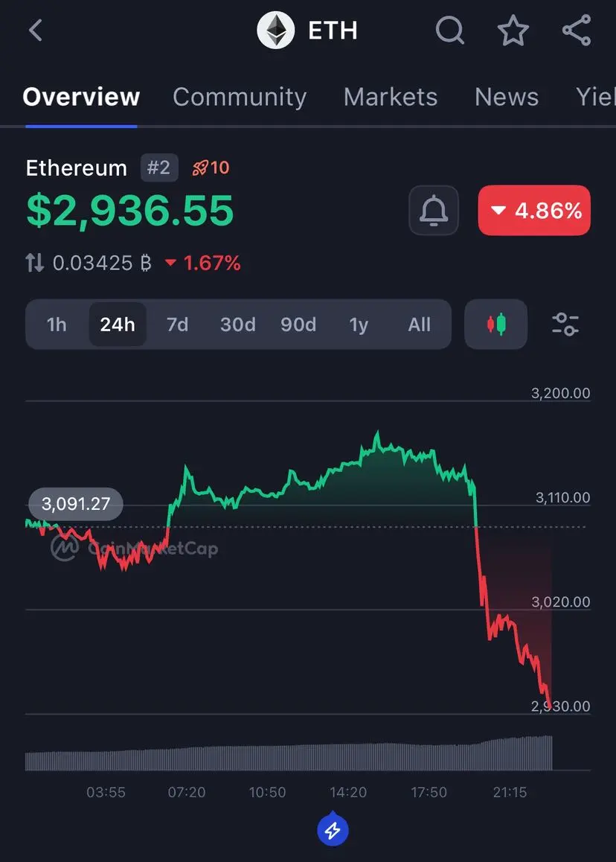616x862 pixels.
Task: Add ETH to watchlist star icon
Action: click(x=513, y=31)
